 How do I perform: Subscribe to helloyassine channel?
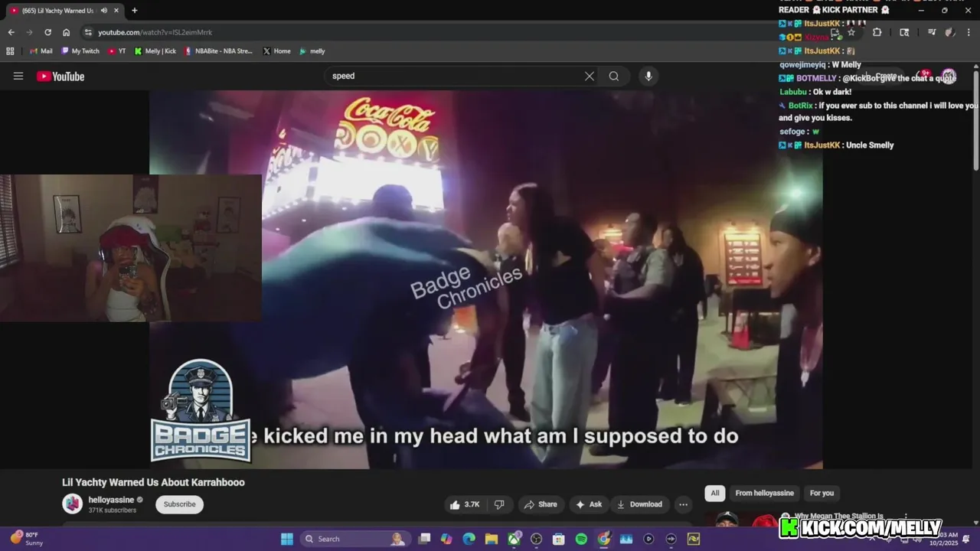(x=179, y=504)
